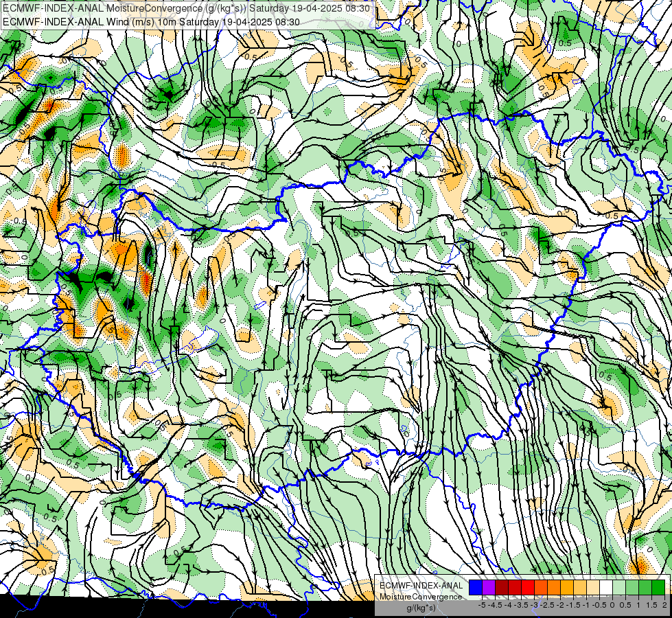Viewport: 672px width, 618px height.
Task: Pick the pale peach swatch left of white
Action: click(x=593, y=587)
